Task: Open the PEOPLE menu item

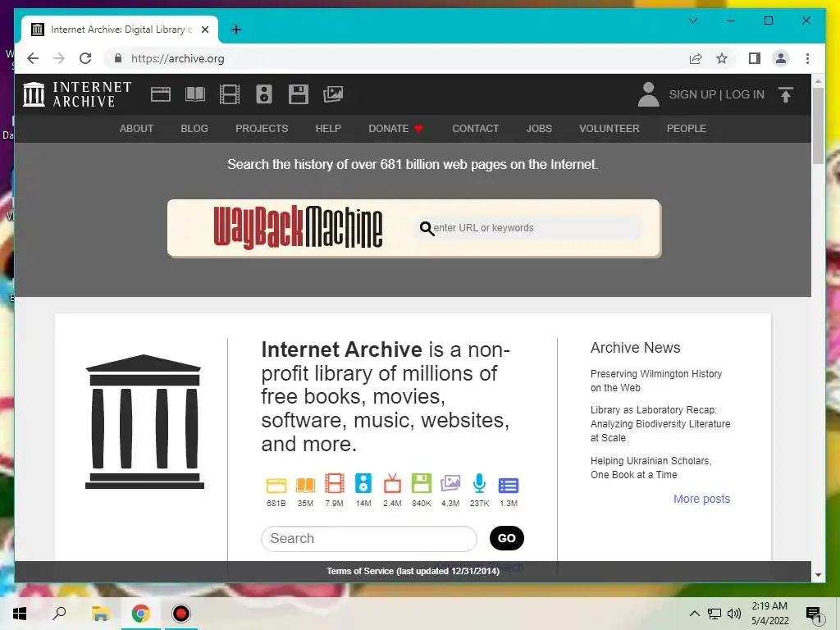Action: [x=687, y=129]
